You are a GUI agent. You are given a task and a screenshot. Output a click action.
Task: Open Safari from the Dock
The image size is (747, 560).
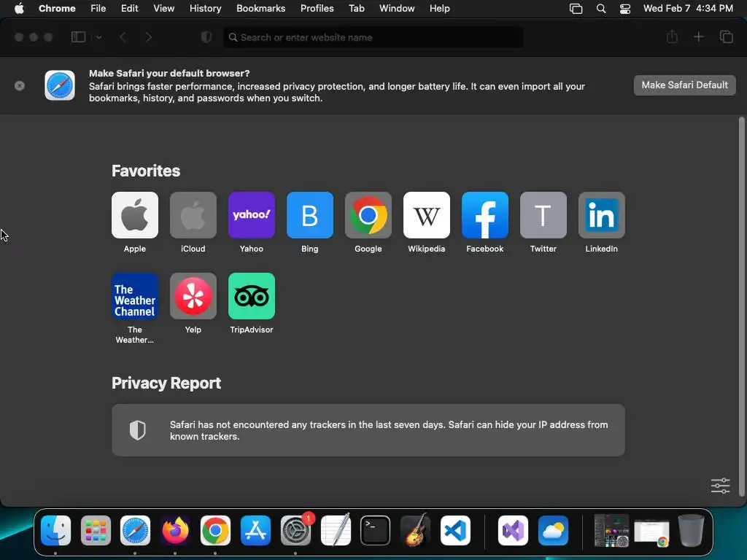click(x=135, y=530)
